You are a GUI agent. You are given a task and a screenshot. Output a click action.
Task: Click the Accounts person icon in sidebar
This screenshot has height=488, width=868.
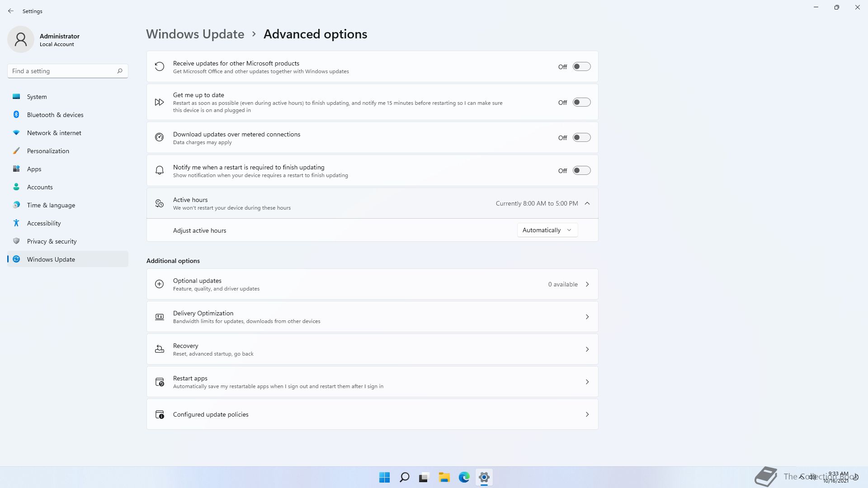(x=16, y=187)
